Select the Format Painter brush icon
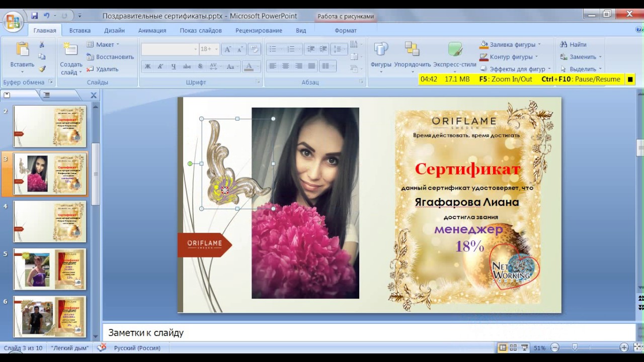This screenshot has width=644, height=362. coord(42,69)
